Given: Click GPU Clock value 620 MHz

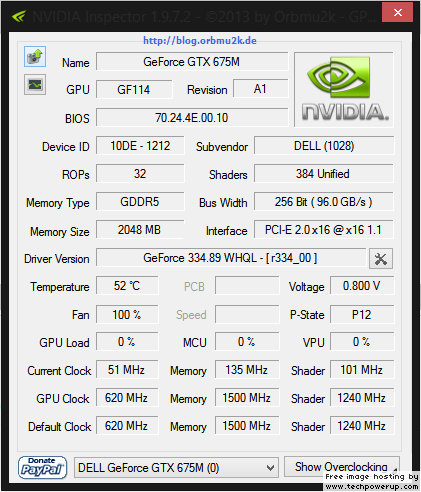Looking at the screenshot, I should click(127, 398).
